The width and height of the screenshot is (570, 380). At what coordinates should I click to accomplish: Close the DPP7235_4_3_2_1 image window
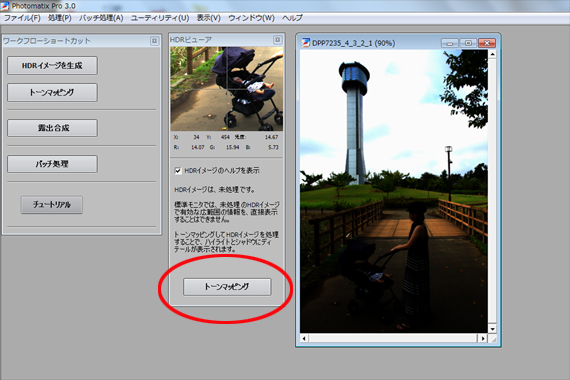pyautogui.click(x=487, y=43)
